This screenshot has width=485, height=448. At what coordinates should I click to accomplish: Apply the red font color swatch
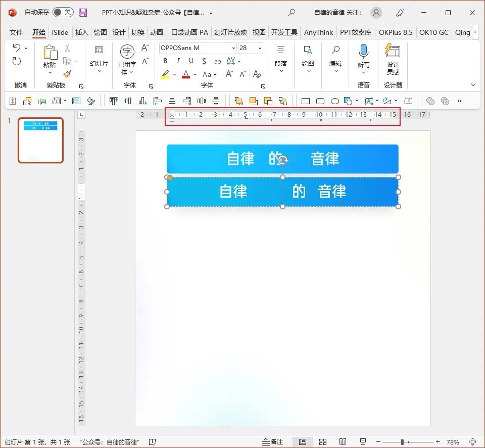coord(186,74)
